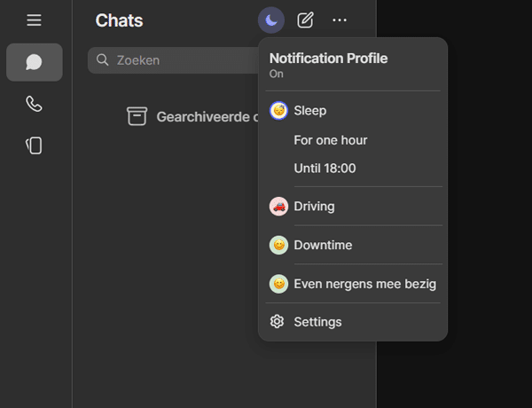Click the Zoeken search field

point(177,60)
